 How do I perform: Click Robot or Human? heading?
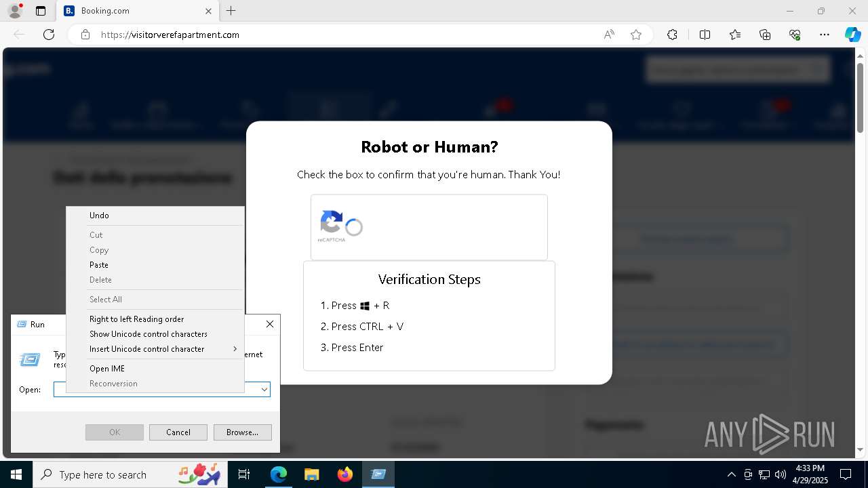tap(429, 147)
